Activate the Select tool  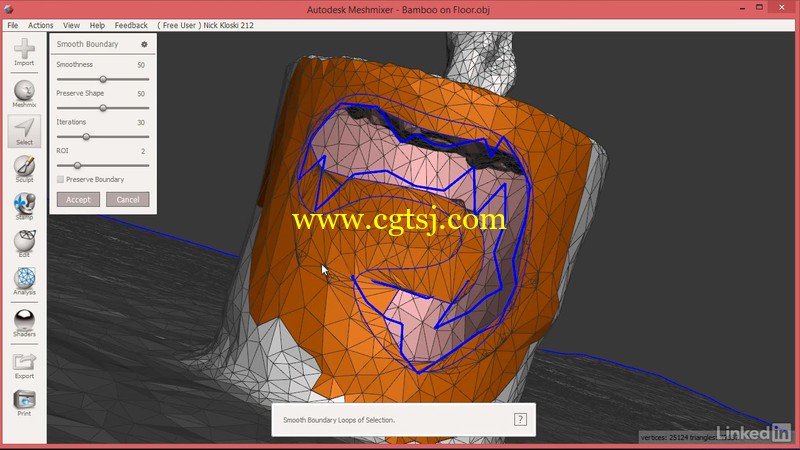(x=24, y=131)
